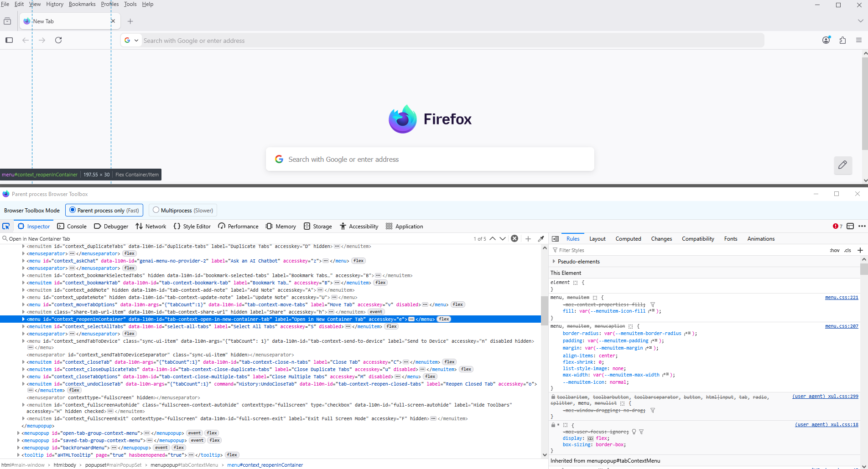This screenshot has width=868, height=469.
Task: Open Firefox sidebar toggle icon
Action: (x=9, y=40)
